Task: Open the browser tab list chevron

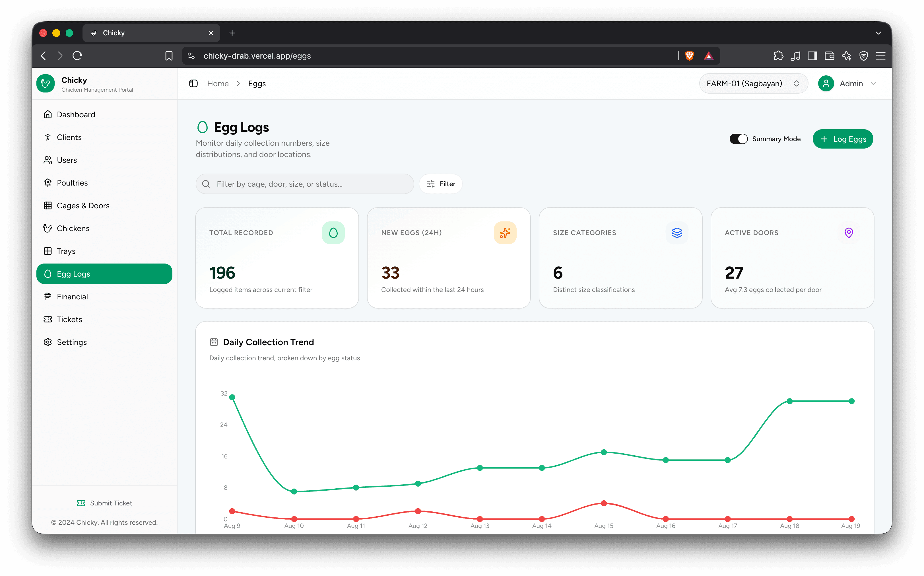Action: [x=878, y=33]
